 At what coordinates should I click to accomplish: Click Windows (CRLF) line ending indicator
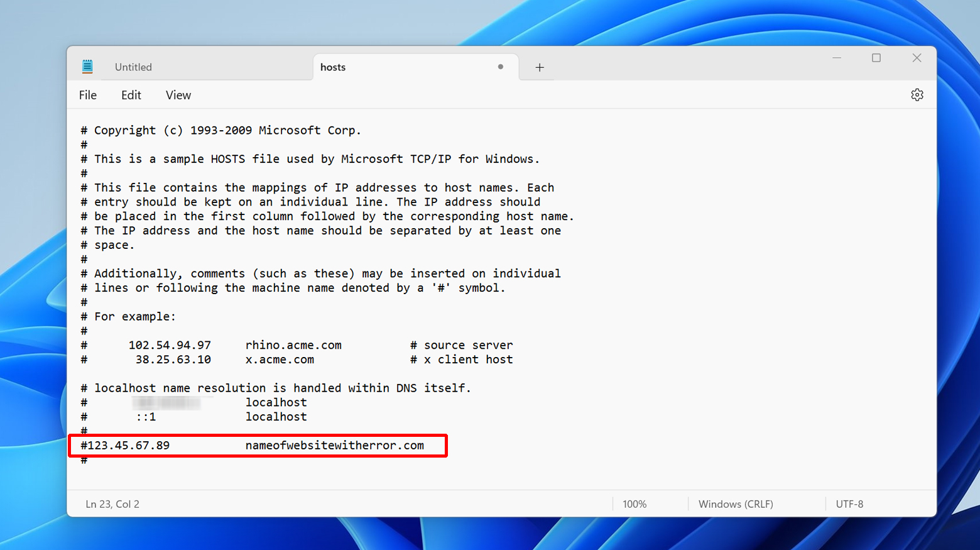click(736, 504)
